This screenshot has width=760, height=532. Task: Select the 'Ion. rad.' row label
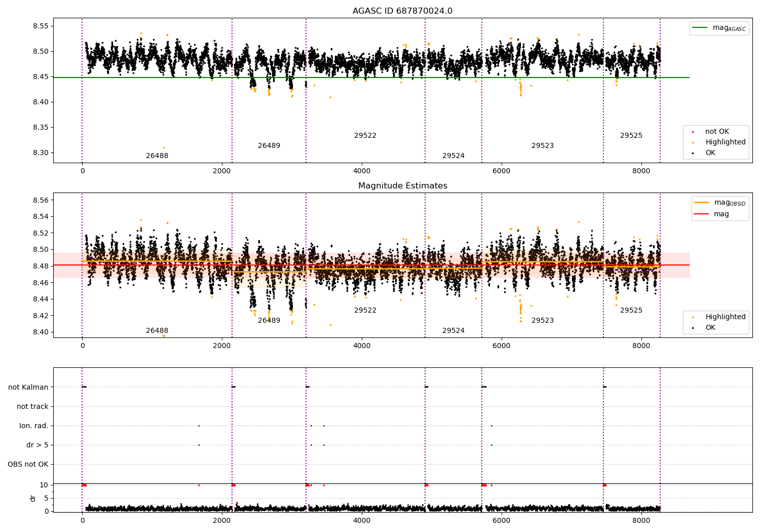(x=34, y=426)
